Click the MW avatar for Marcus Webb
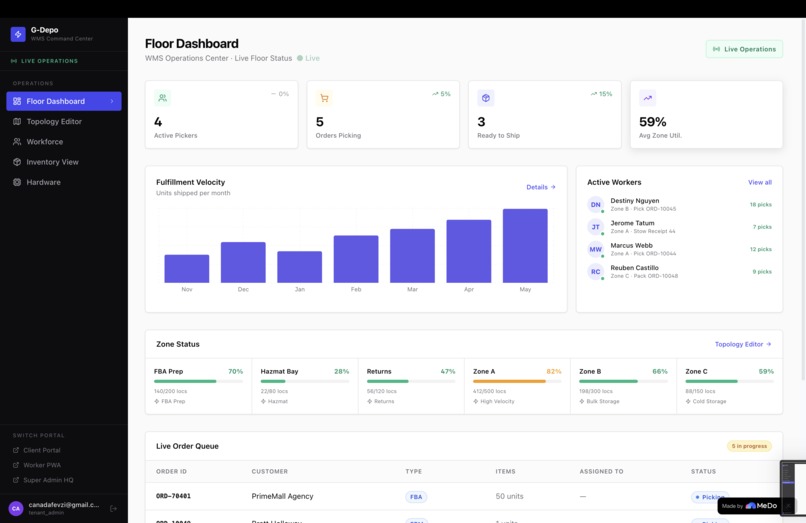Image resolution: width=806 pixels, height=523 pixels. click(595, 249)
